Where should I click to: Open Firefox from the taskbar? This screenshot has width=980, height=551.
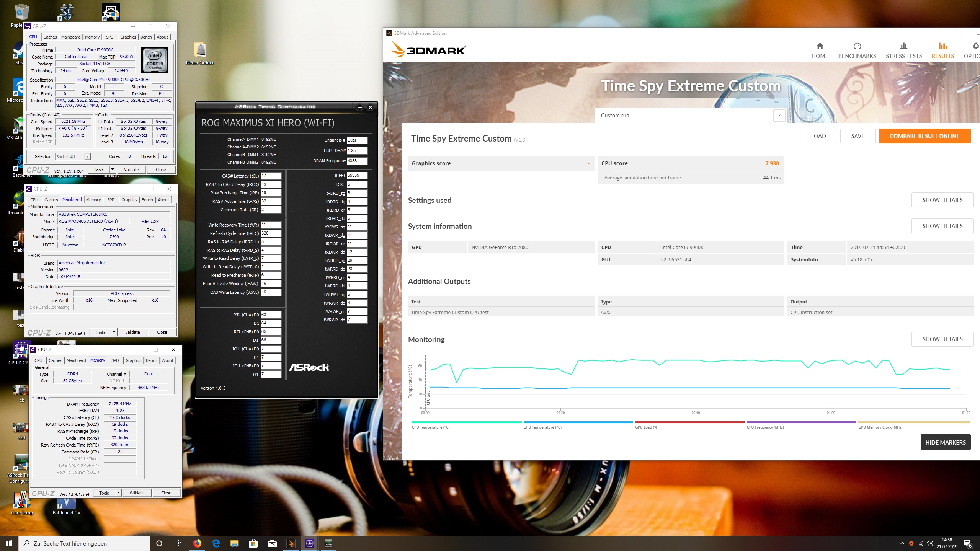click(x=197, y=543)
